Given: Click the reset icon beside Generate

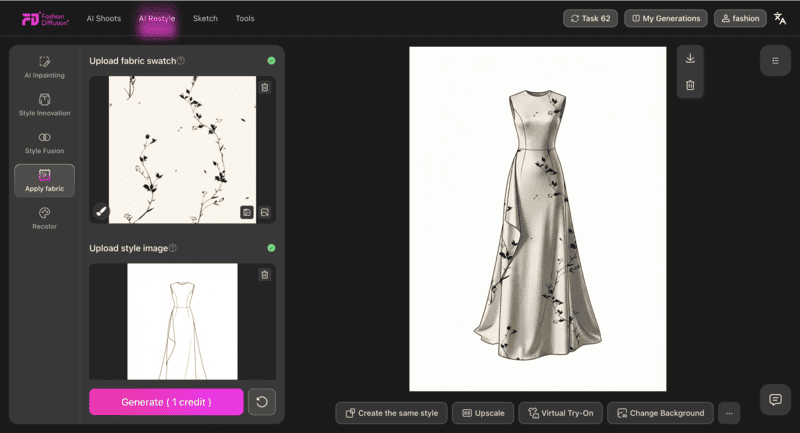Looking at the screenshot, I should tap(262, 402).
